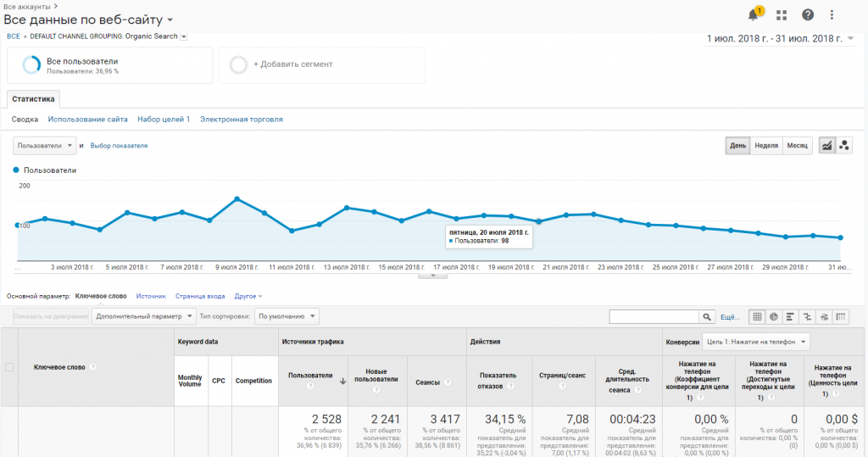Tick the select-all checkbox in table header
The image size is (868, 457).
9,367
